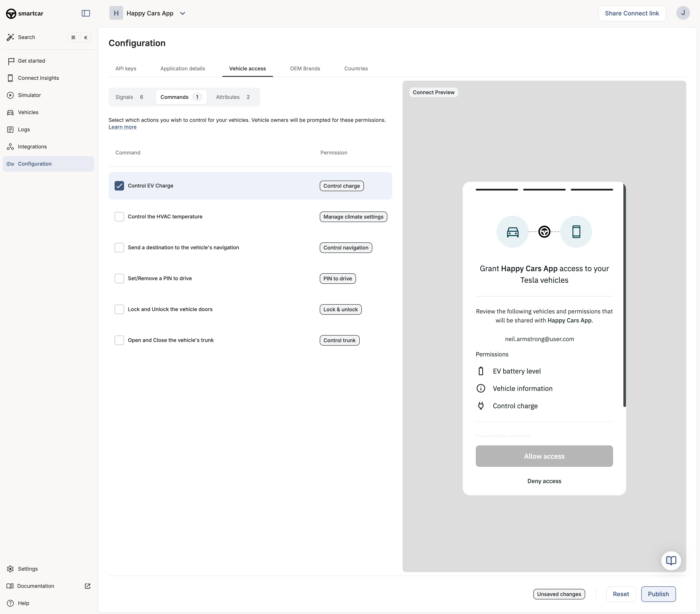Enable Lock and Unlock the vehicle doors
The height and width of the screenshot is (614, 700).
[119, 309]
